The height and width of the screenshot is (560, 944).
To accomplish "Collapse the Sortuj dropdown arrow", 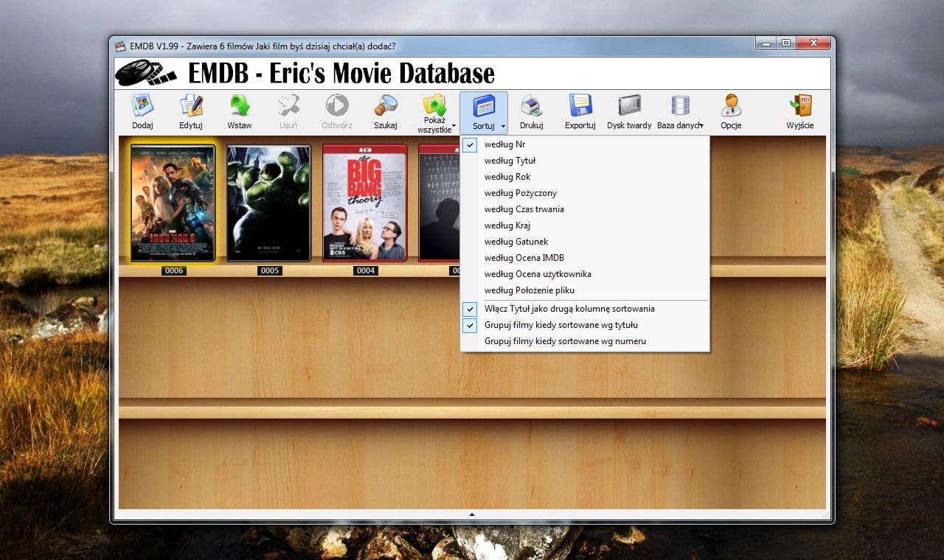I will [x=503, y=125].
